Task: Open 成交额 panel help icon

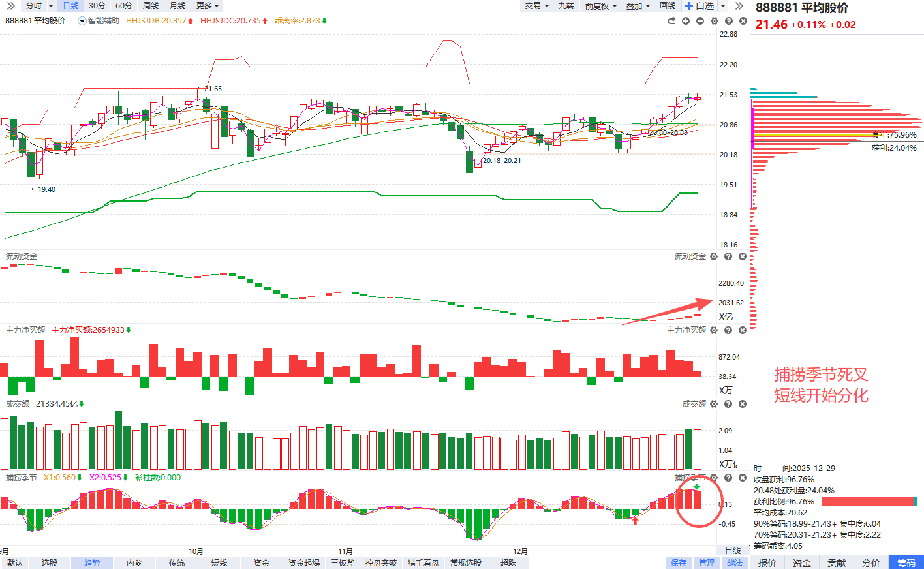Action: pyautogui.click(x=728, y=404)
